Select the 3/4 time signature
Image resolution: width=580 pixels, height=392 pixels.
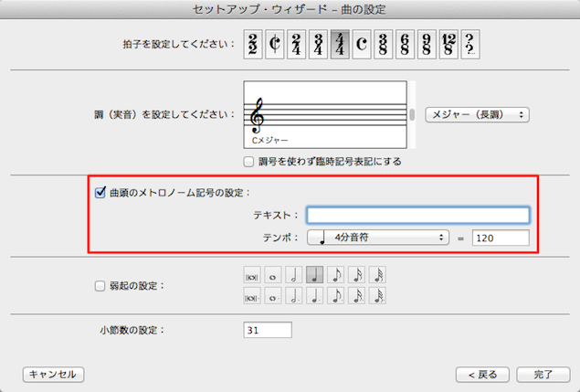(x=318, y=45)
